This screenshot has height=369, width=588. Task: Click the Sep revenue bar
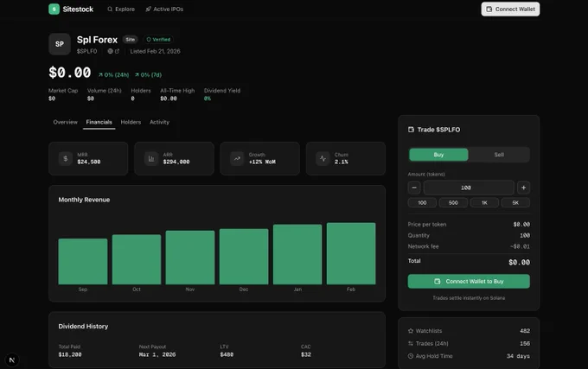(x=83, y=262)
